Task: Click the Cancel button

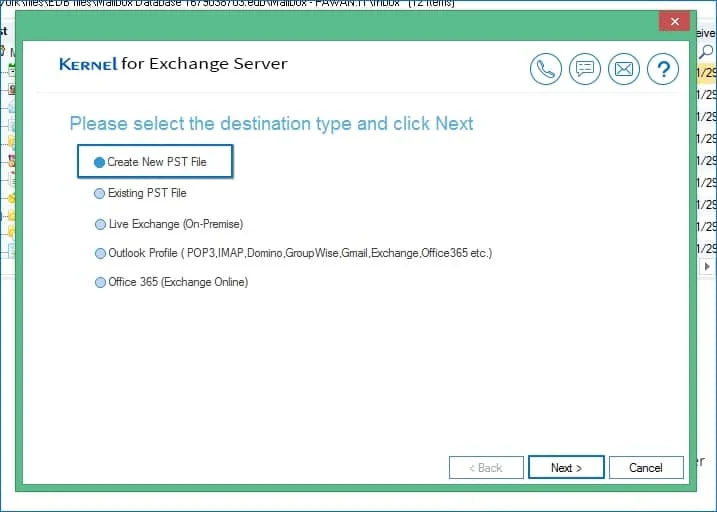Action: pyautogui.click(x=646, y=467)
